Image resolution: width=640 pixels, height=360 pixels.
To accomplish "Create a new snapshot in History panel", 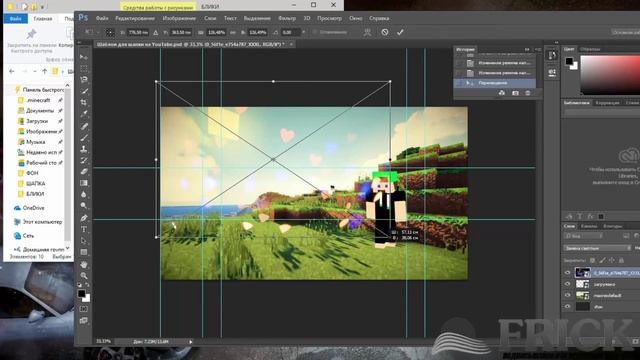I will pyautogui.click(x=515, y=93).
